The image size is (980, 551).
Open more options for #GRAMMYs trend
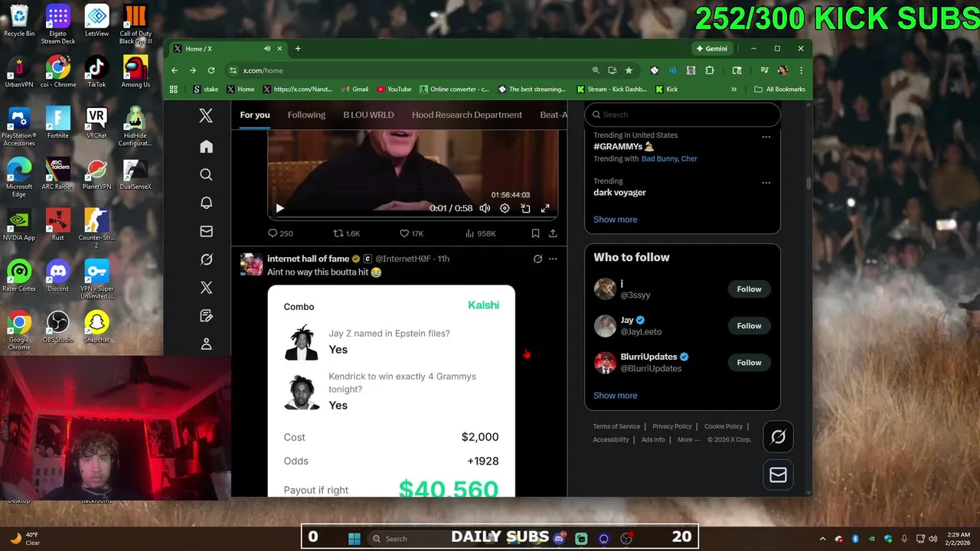click(x=766, y=136)
